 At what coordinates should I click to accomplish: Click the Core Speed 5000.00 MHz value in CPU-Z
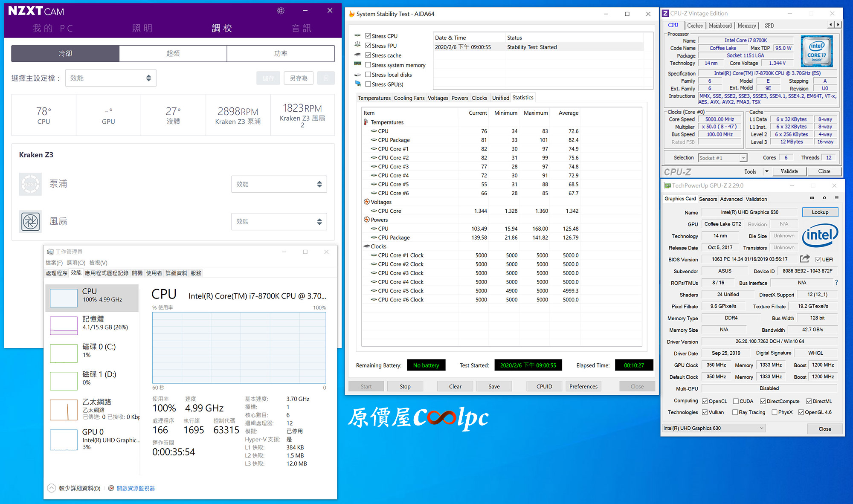(720, 119)
